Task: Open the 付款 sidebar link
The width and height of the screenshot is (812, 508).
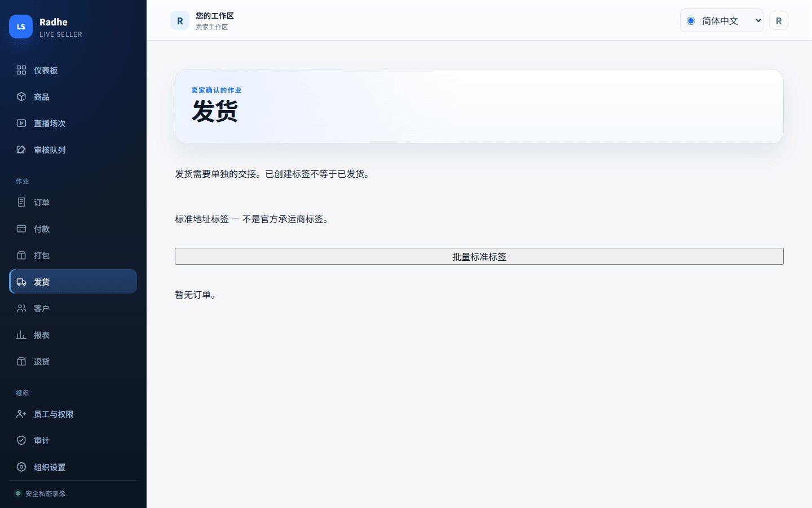Action: (x=73, y=229)
